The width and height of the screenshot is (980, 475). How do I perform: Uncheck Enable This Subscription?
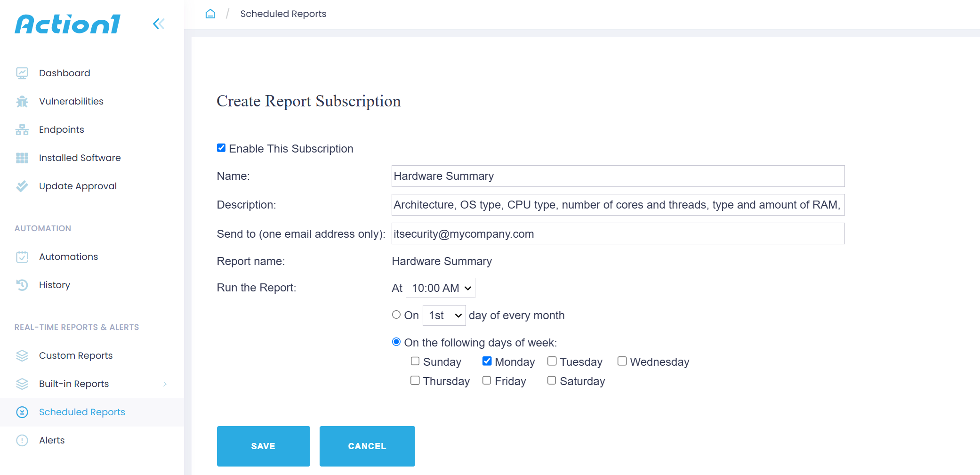(221, 147)
